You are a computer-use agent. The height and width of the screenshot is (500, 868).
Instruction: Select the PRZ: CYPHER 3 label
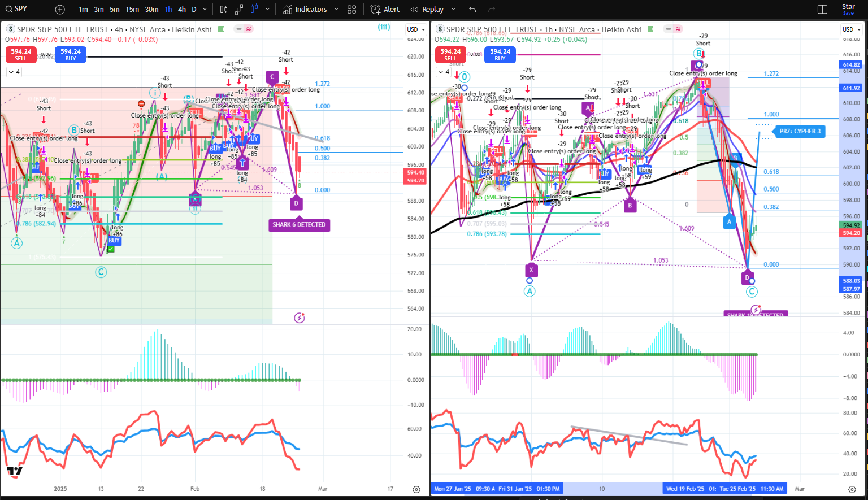coord(800,131)
